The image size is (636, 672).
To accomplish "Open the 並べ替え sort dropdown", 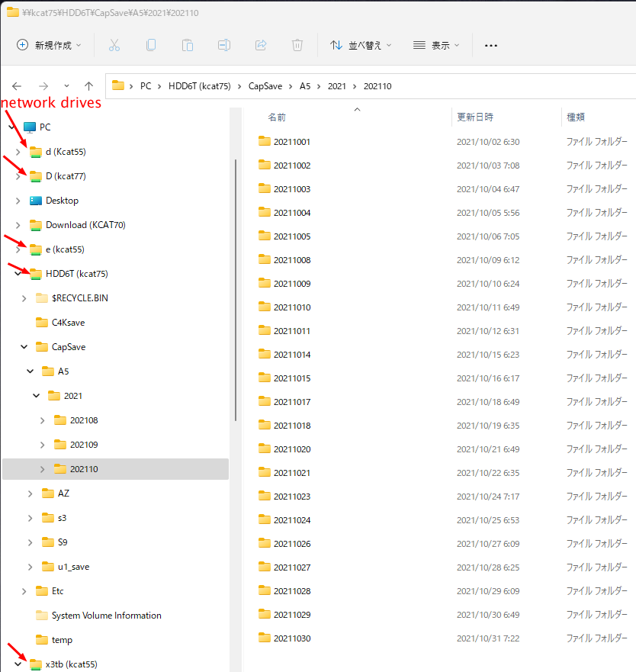I will (361, 45).
